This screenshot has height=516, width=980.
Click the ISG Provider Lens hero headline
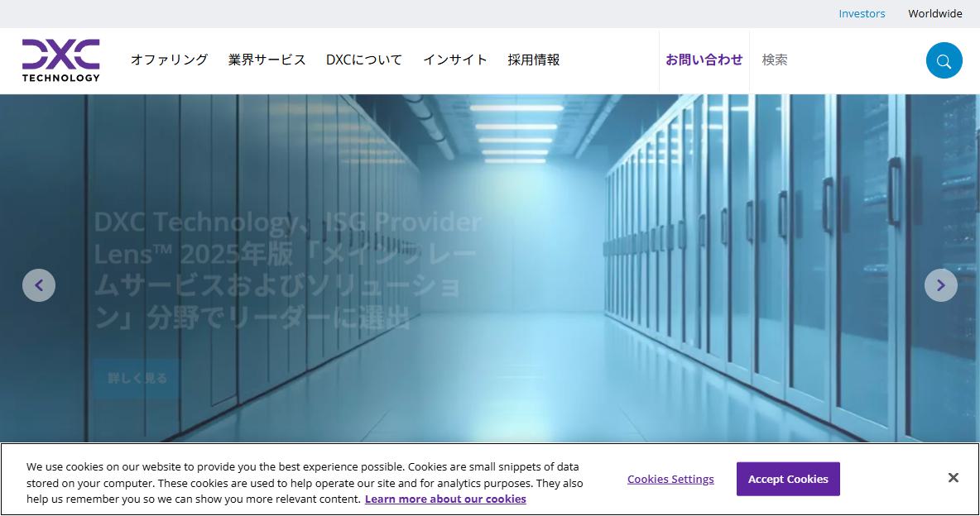click(287, 270)
